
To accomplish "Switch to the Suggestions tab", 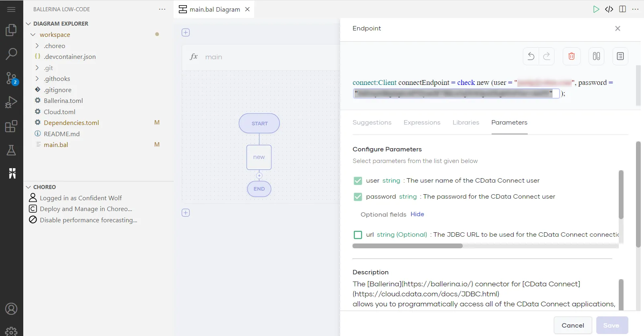I will tap(372, 123).
